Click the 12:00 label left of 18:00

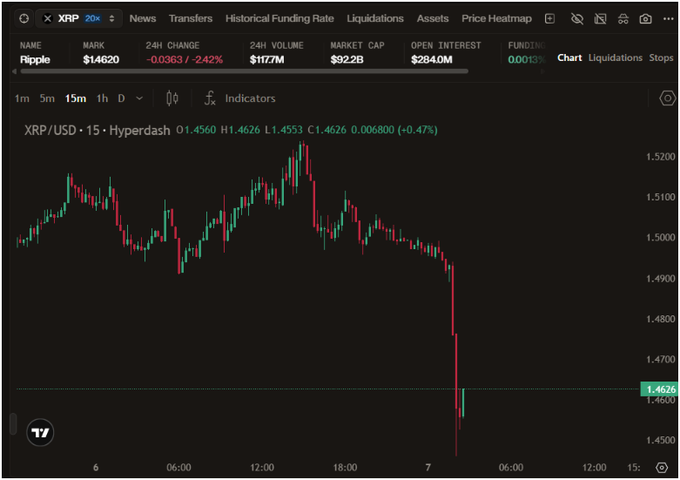click(x=262, y=467)
